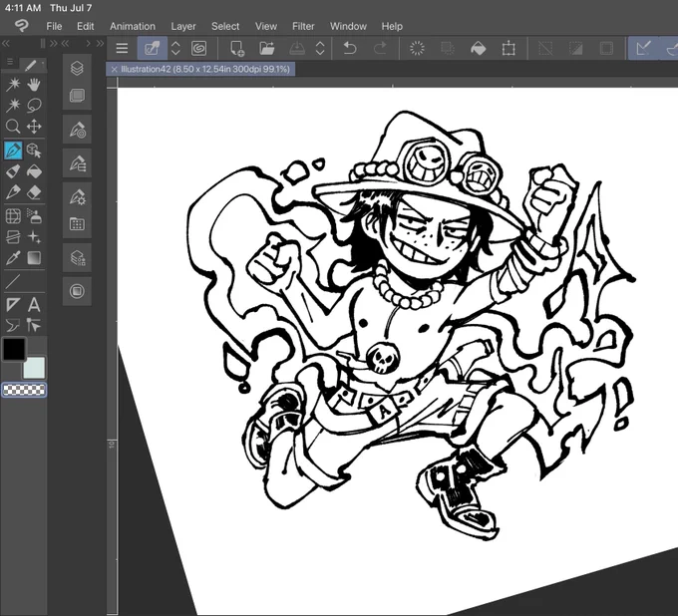Open the Layer palette stacked-layers icon
This screenshot has height=616, width=678.
[x=77, y=68]
